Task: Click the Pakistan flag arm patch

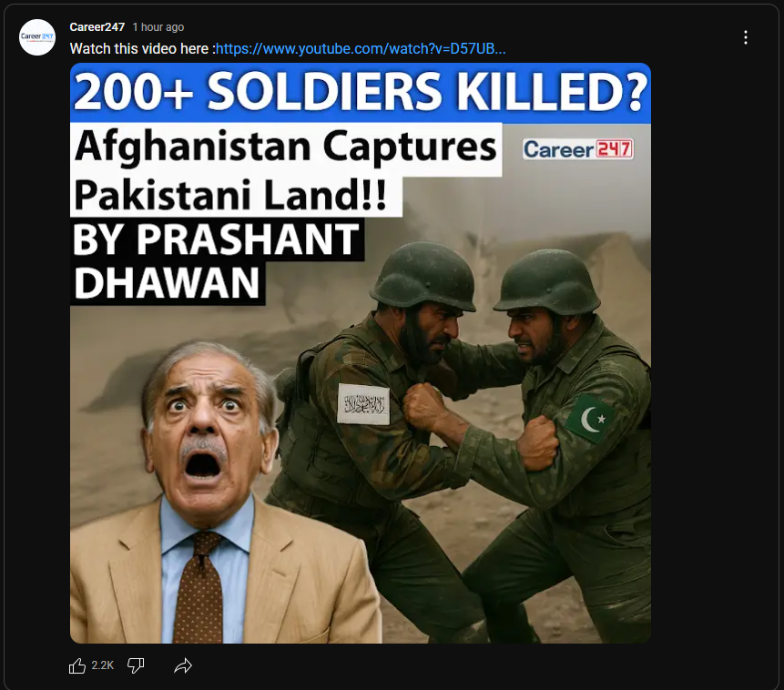Action: (x=590, y=418)
